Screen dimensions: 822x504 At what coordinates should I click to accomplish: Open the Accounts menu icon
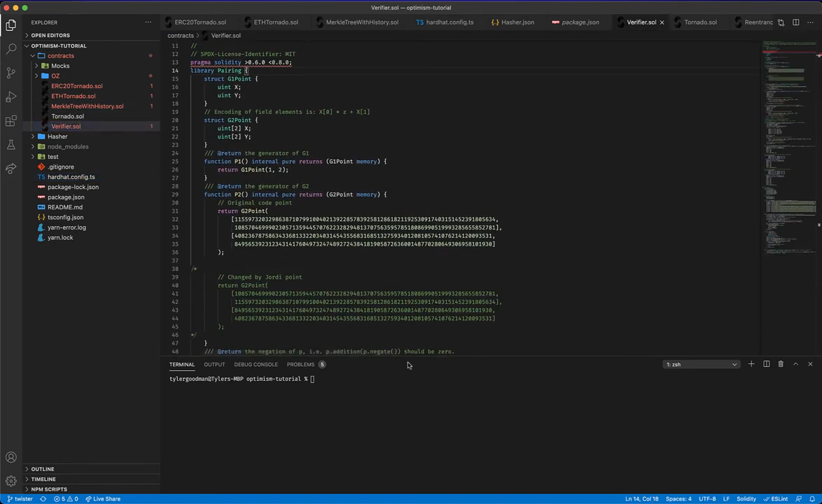point(11,457)
